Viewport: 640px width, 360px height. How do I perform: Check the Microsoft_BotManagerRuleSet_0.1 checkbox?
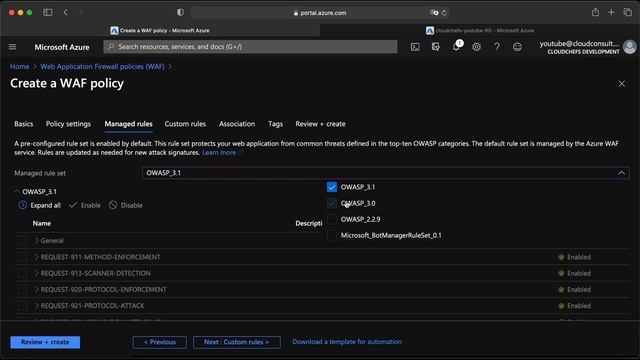(x=332, y=235)
